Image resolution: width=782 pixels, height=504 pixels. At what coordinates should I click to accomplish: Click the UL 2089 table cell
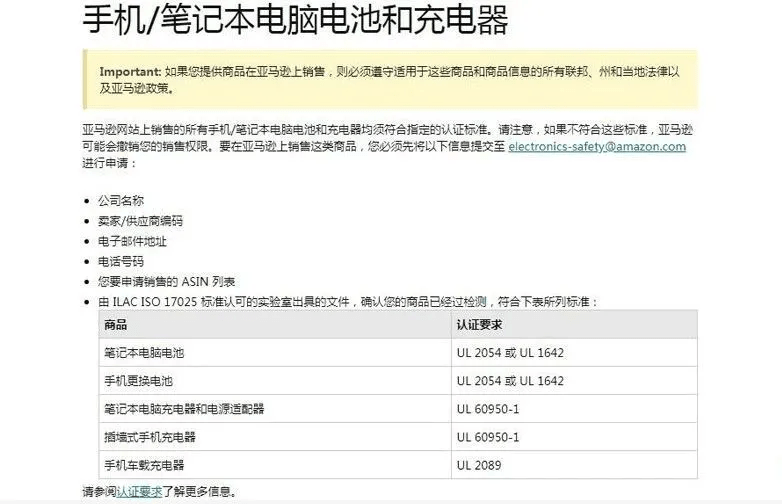(574, 465)
